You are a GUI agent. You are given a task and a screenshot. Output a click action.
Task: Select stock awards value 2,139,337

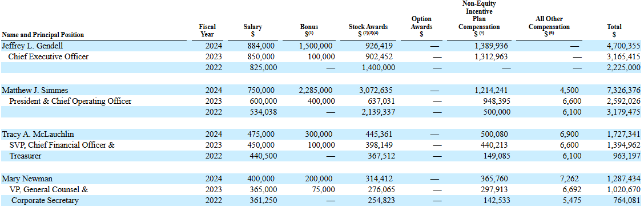point(379,112)
